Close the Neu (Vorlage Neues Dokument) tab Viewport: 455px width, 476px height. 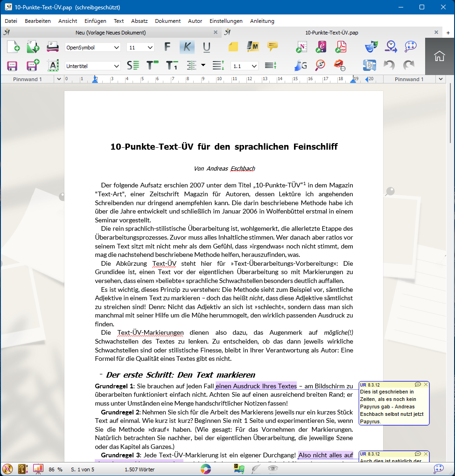click(216, 32)
